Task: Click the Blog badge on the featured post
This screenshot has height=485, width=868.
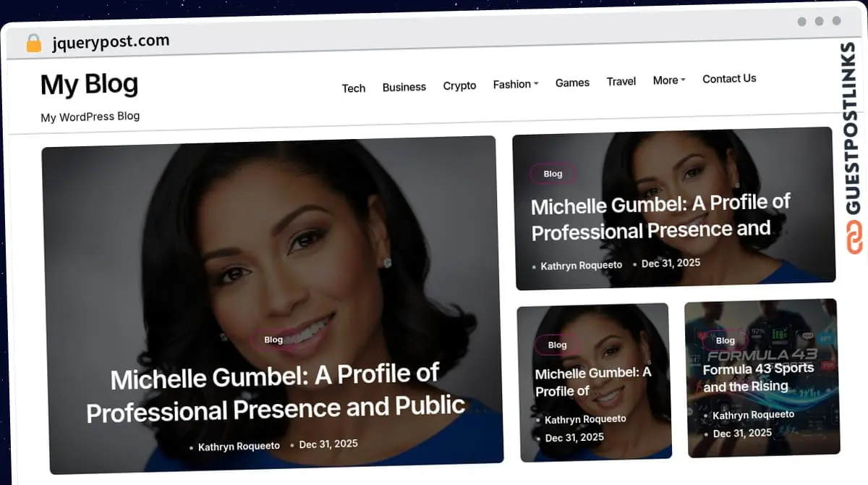Action: pos(273,339)
